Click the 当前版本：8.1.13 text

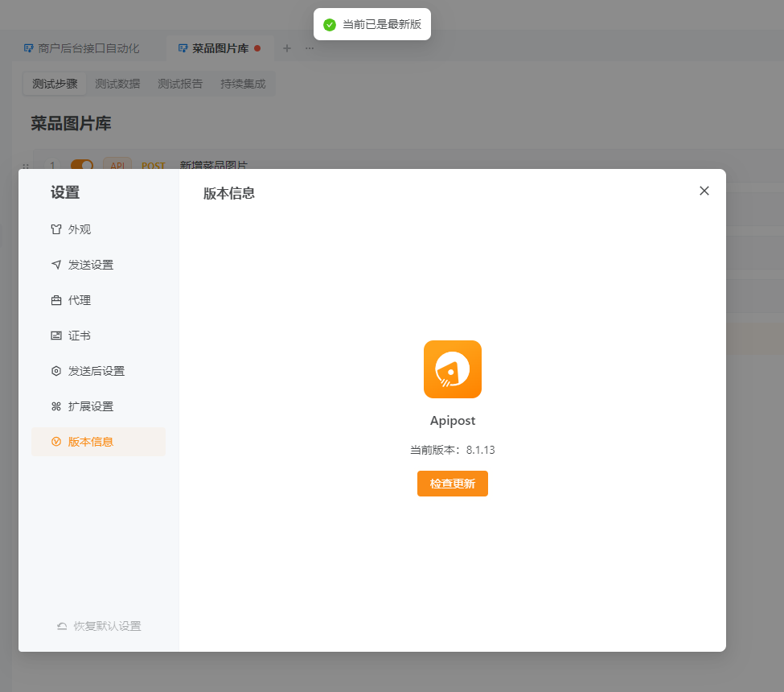pos(453,450)
